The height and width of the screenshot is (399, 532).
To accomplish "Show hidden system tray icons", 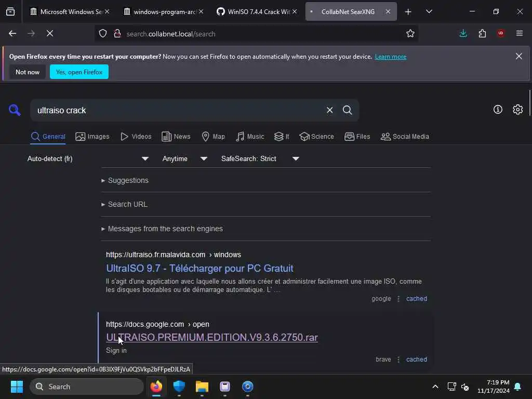I will click(x=435, y=387).
